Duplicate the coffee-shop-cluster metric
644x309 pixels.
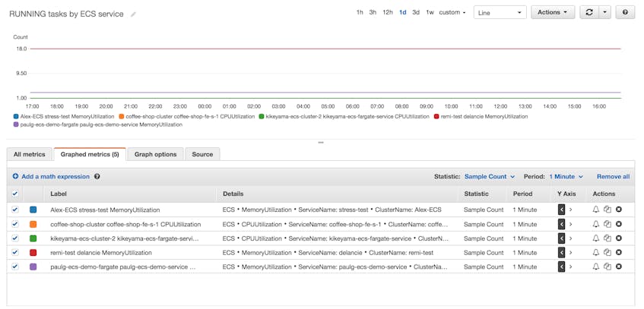[608, 224]
